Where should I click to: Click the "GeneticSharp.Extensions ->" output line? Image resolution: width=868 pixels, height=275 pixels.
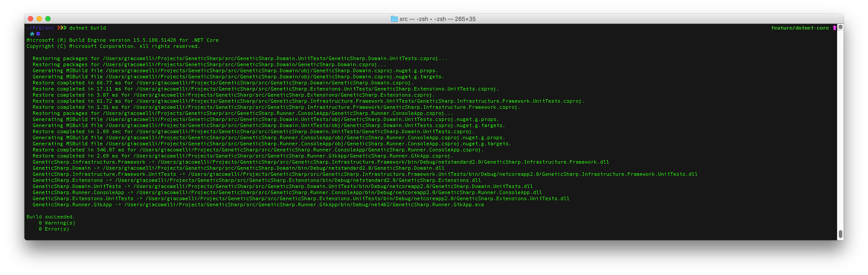point(257,180)
